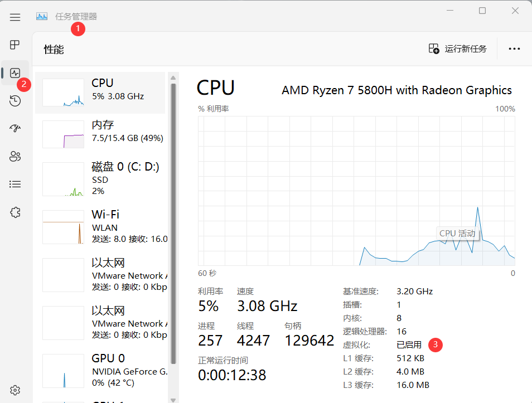Click the resource list scrollbar thumb

coord(173,223)
